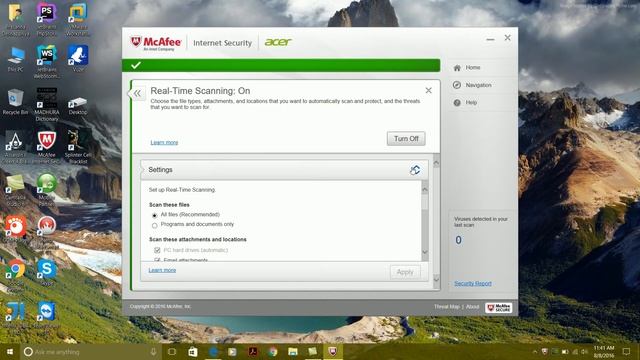Click inner settings scrollbar up arrow
Viewport: 640px width, 360px height.
[x=424, y=189]
